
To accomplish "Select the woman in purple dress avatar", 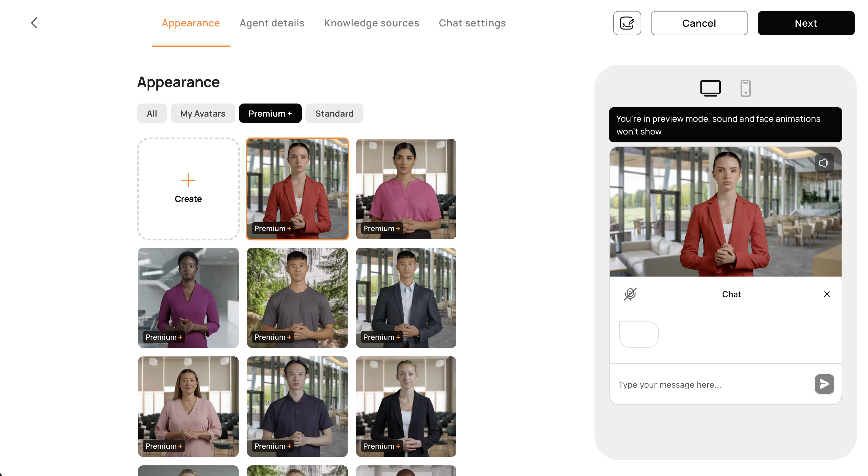I will click(x=188, y=298).
